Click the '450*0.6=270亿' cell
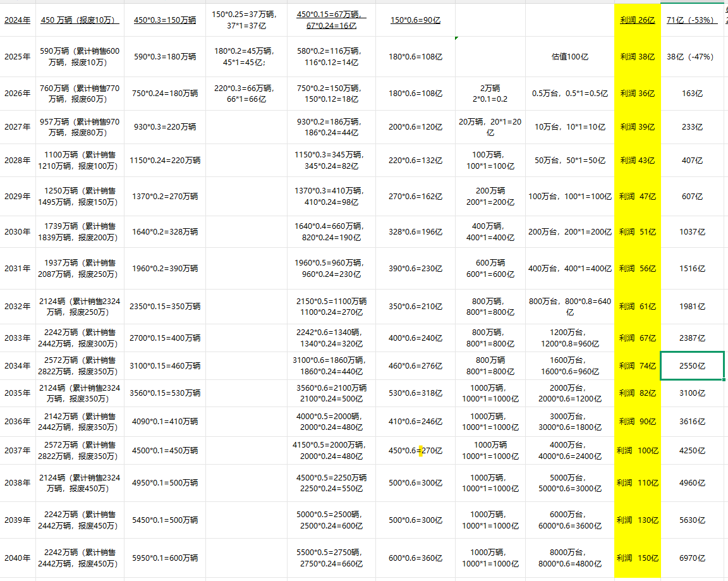This screenshot has height=581, width=728. coord(415,451)
